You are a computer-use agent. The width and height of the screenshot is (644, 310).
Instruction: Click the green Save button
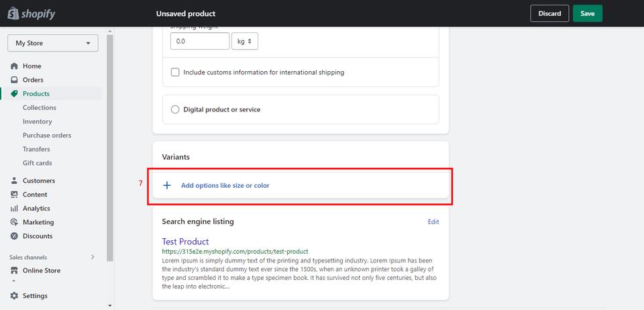click(588, 13)
